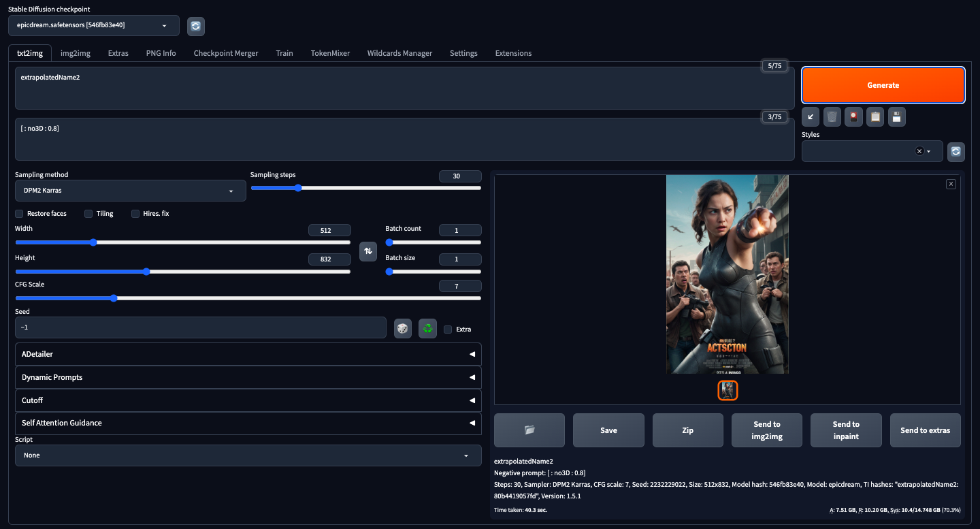Click the floppy disk icon to save style
The image size is (980, 529).
(x=897, y=117)
